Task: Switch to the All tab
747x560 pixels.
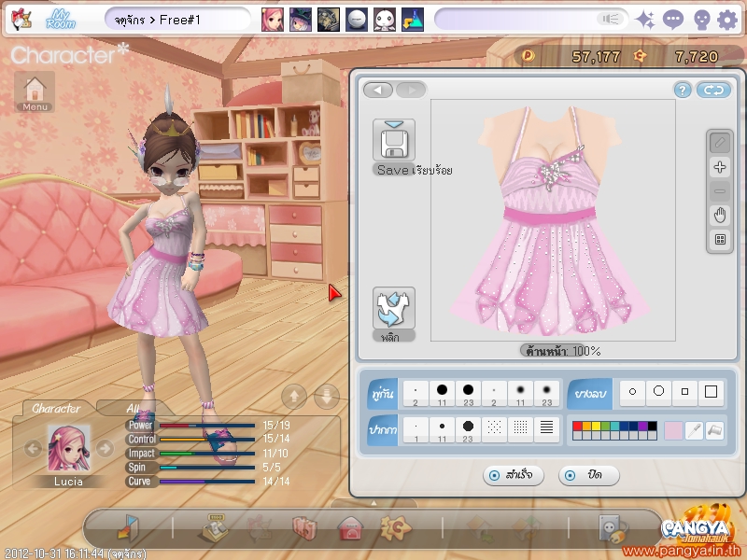Action: pyautogui.click(x=133, y=408)
